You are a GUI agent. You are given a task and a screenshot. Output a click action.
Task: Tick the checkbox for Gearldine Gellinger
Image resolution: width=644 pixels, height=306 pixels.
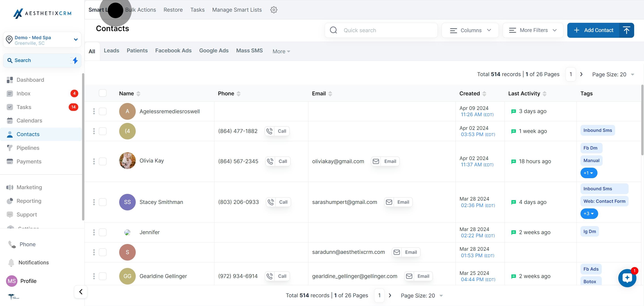[102, 276]
